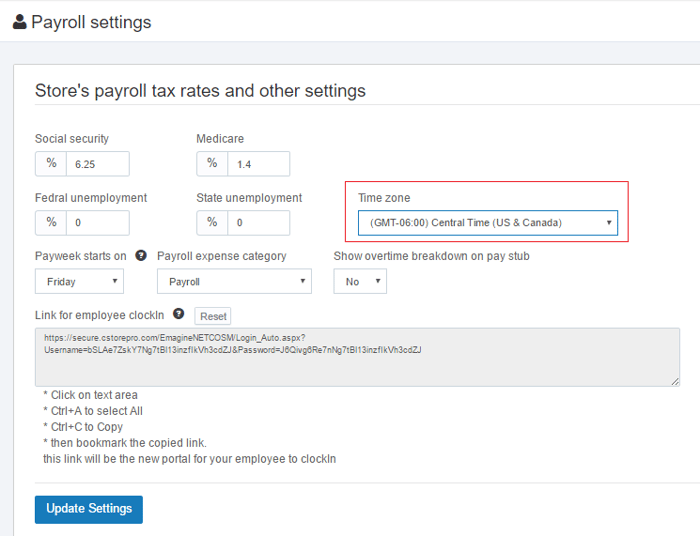Open the Time zone dropdown

click(x=487, y=222)
